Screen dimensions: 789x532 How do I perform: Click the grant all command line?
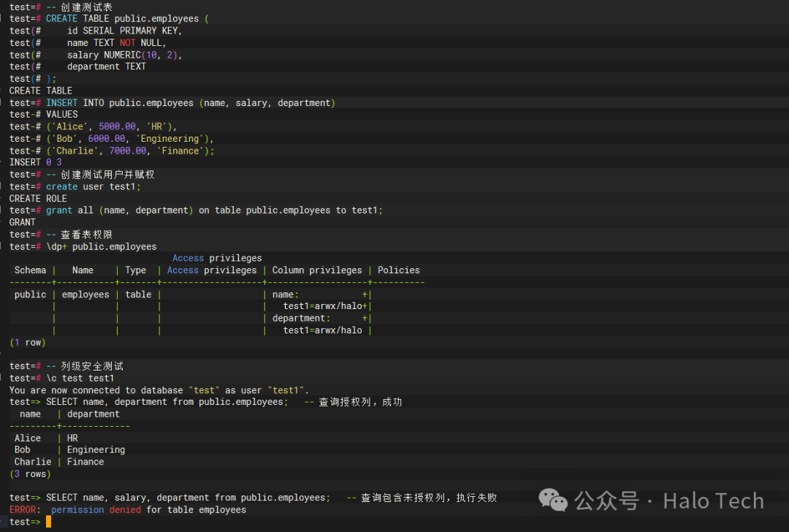(x=214, y=210)
